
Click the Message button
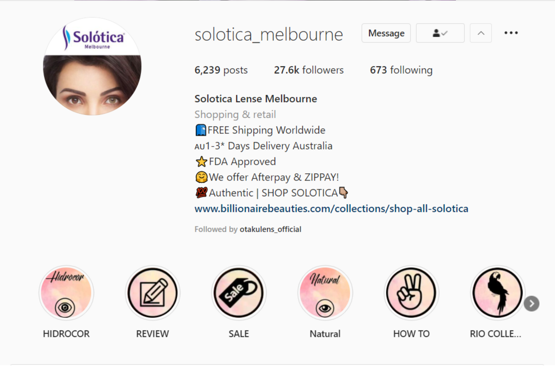point(386,33)
